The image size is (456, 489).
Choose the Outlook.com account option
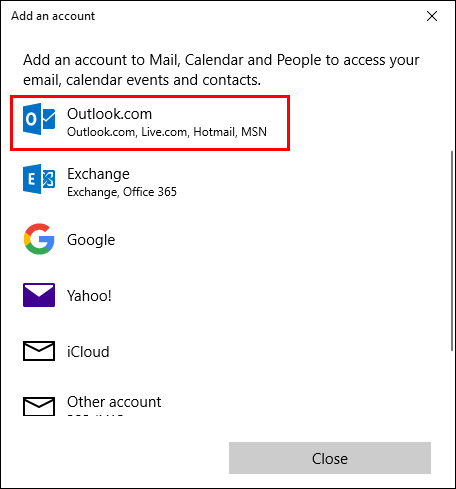pos(150,123)
